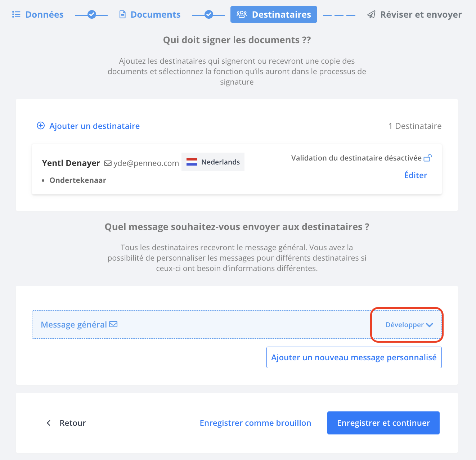Viewport: 476px width, 460px height.
Task: Click Enregistrer et continuer button
Action: pos(383,423)
